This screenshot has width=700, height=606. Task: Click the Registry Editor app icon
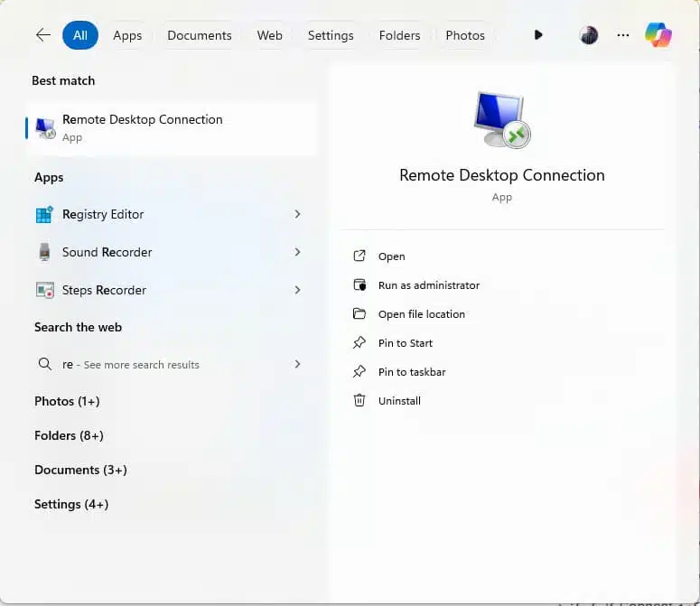point(44,215)
